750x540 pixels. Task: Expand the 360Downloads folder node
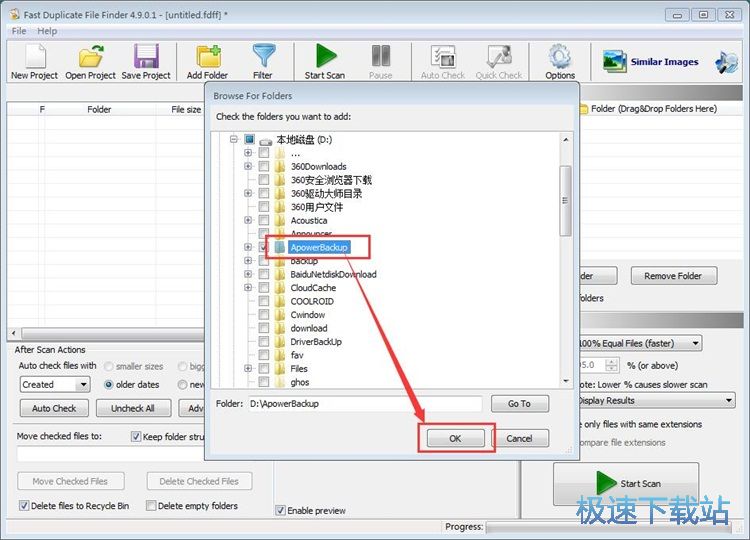[x=248, y=166]
